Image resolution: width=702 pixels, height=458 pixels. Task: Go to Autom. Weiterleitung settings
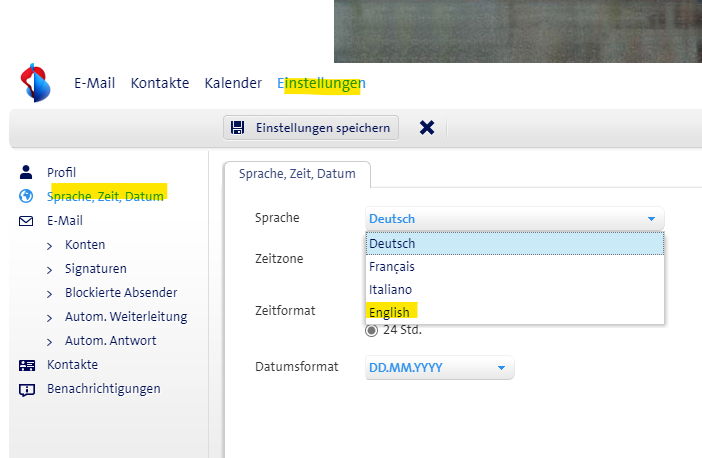125,317
